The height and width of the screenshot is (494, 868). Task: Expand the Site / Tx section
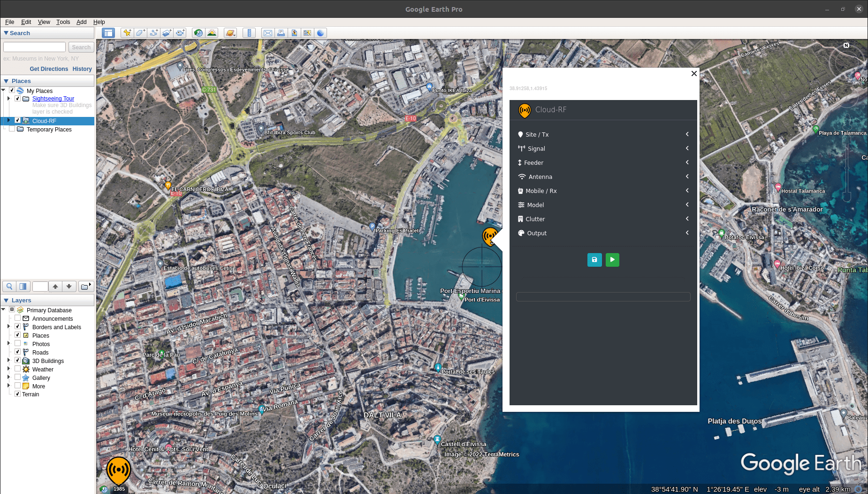click(687, 134)
